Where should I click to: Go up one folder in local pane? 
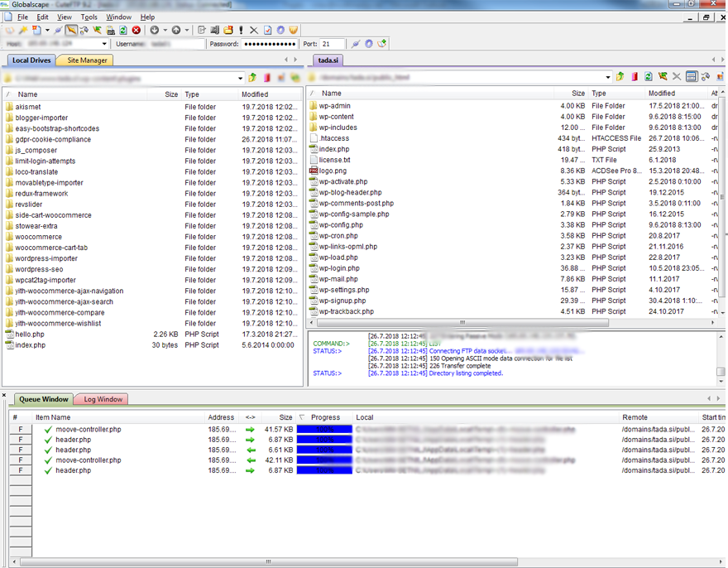click(252, 78)
